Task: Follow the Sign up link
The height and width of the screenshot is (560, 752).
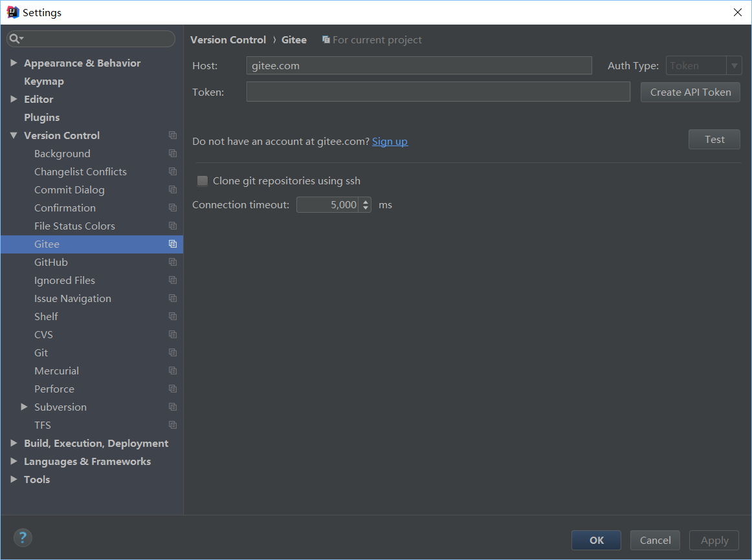Action: click(x=390, y=142)
